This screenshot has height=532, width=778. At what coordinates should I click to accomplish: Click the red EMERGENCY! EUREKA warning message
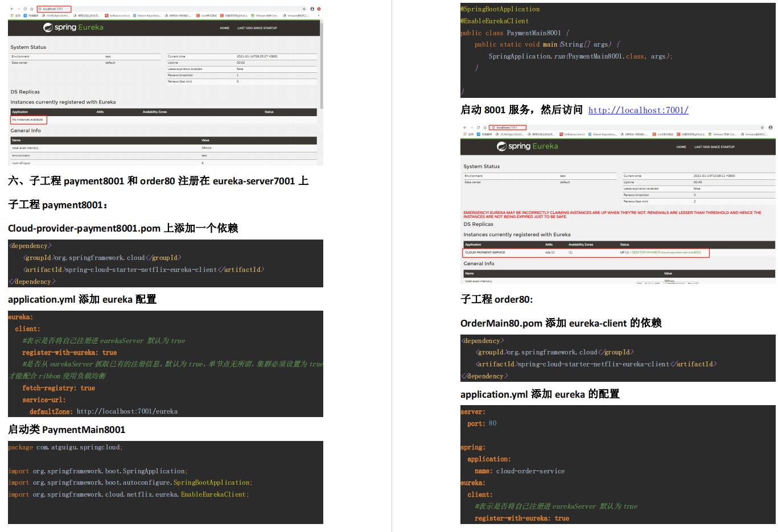point(612,215)
